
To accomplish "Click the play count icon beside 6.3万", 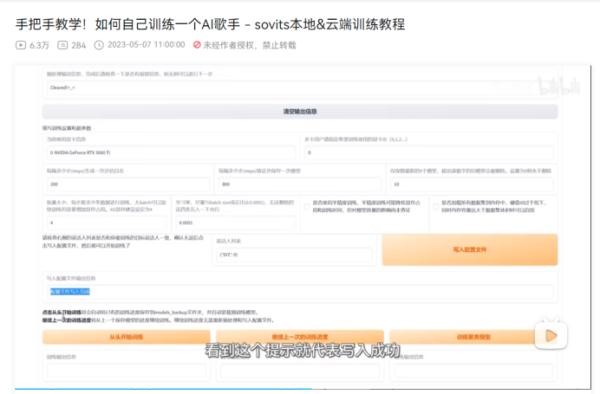I will [21, 45].
